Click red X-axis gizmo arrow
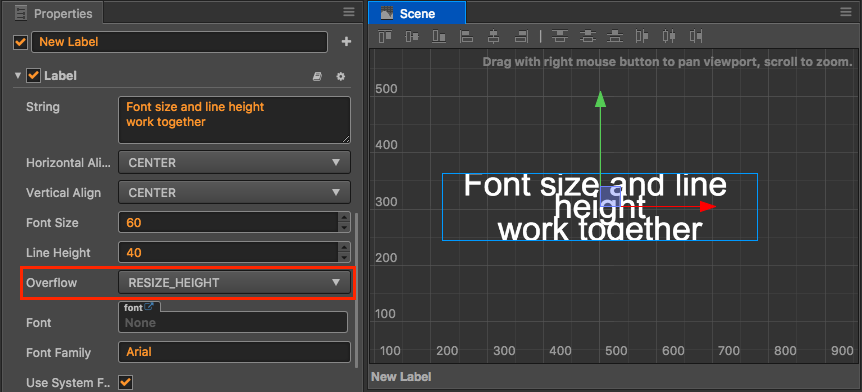This screenshot has width=862, height=392. [x=708, y=207]
